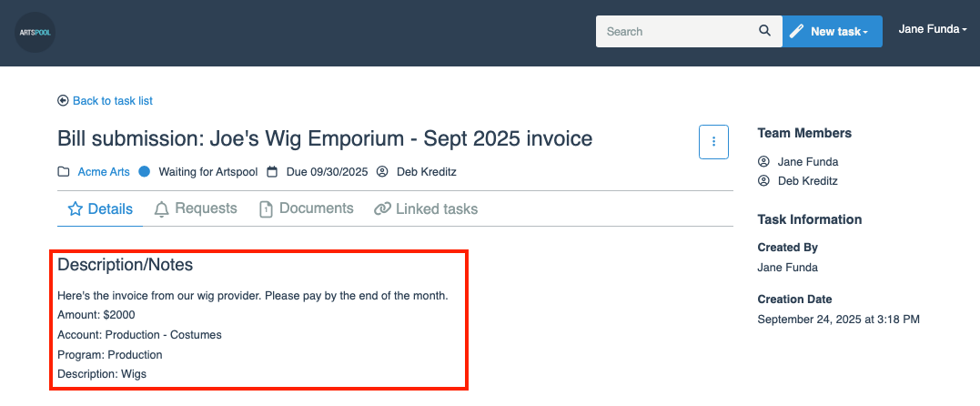Open the New task dropdown
This screenshot has width=980, height=406.
click(832, 31)
